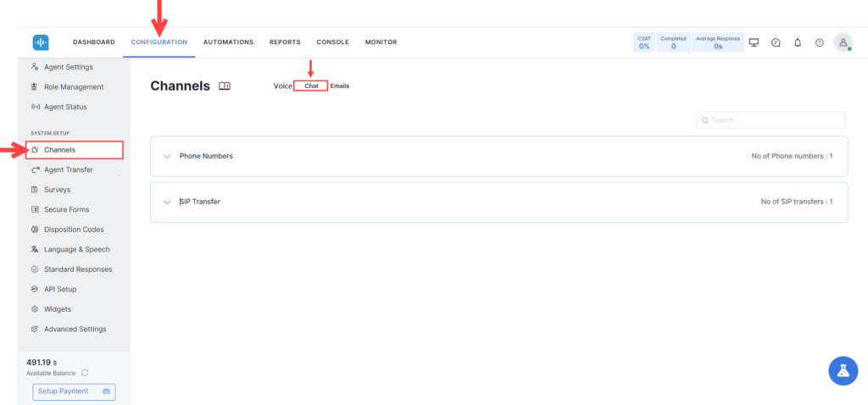Click the app logo in top bar
This screenshot has height=405, width=868.
[x=41, y=42]
